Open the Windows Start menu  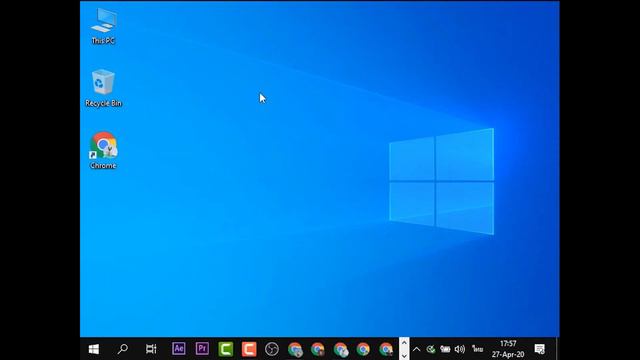click(93, 349)
